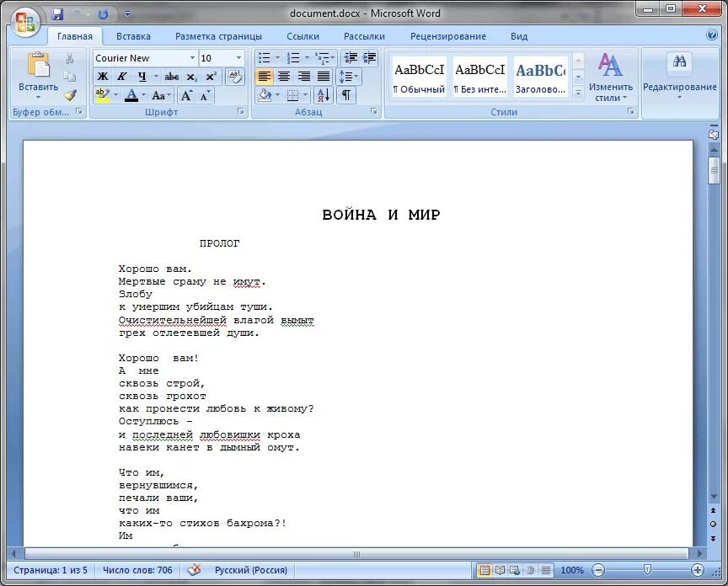Increase font size with grow icon
Screen dimensions: 728x586
click(186, 96)
